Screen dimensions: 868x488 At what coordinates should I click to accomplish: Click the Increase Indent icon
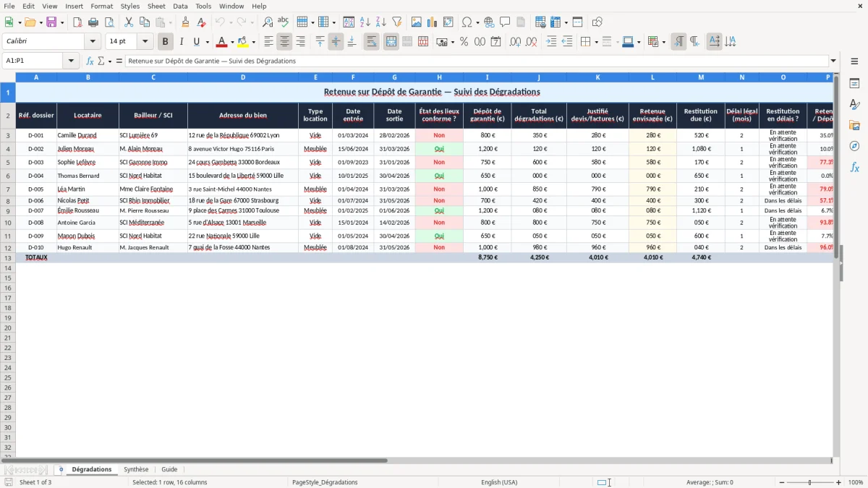(x=551, y=42)
